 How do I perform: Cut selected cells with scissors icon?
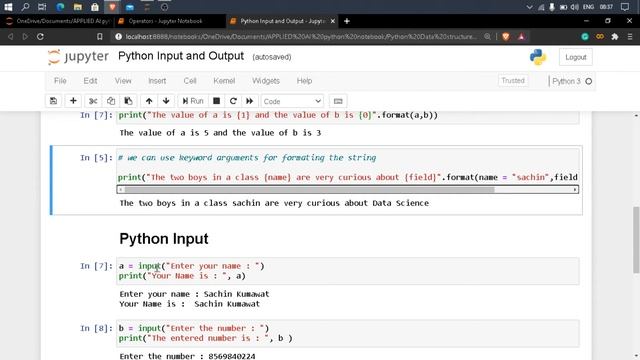pos(93,101)
